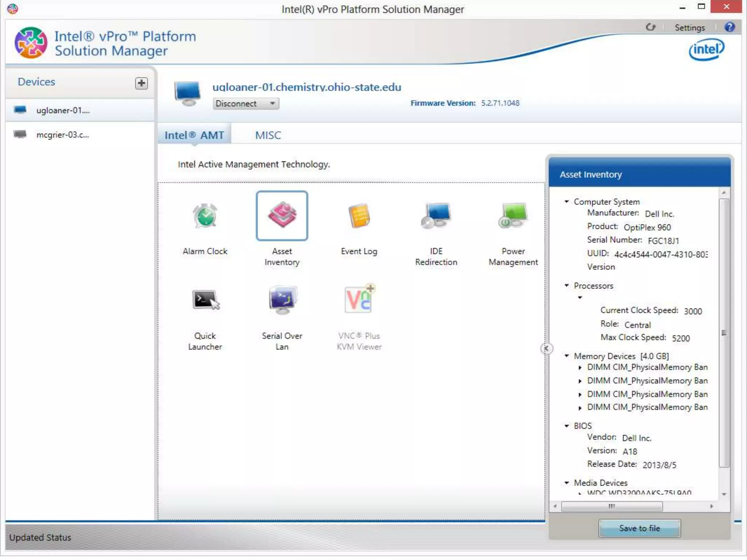
Task: Click BIOS Version A18 value
Action: pos(630,452)
